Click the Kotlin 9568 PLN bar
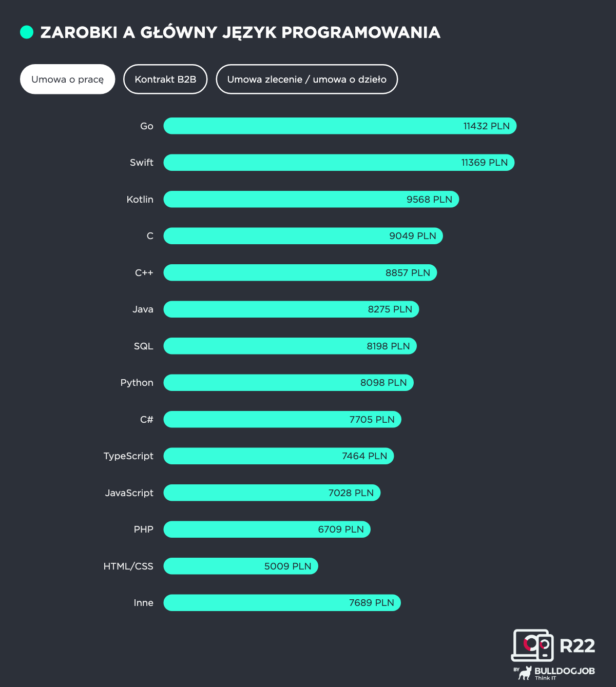The height and width of the screenshot is (687, 616). [x=311, y=199]
